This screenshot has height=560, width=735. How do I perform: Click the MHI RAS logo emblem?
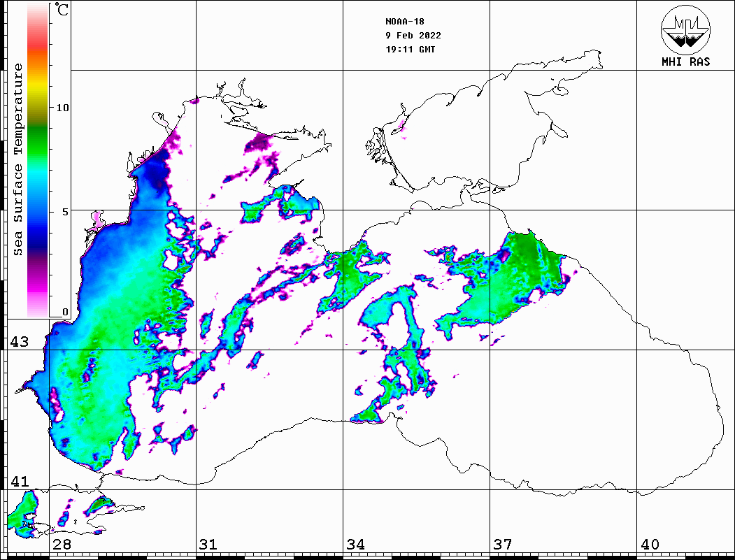[685, 29]
